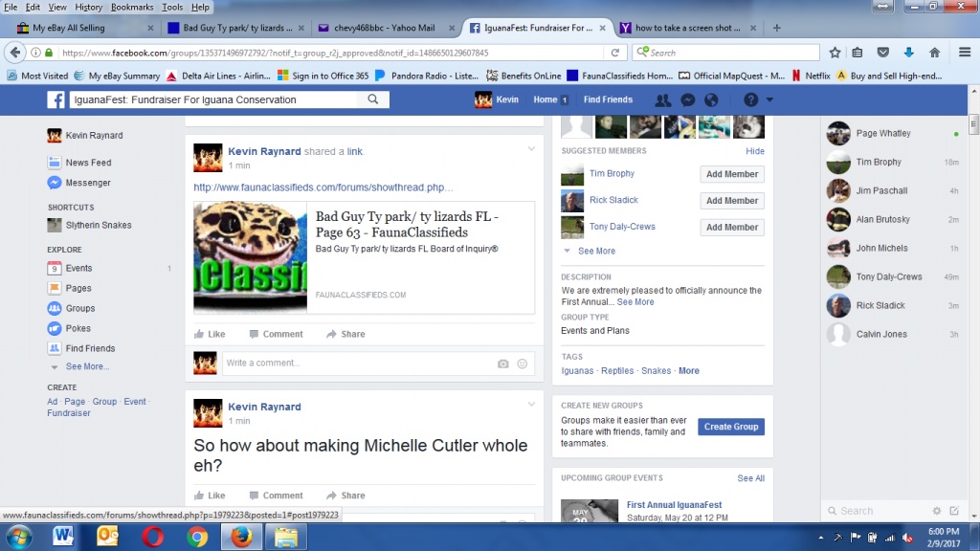This screenshot has height=551, width=980.
Task: Open options chevron on shared link post
Action: click(x=531, y=149)
